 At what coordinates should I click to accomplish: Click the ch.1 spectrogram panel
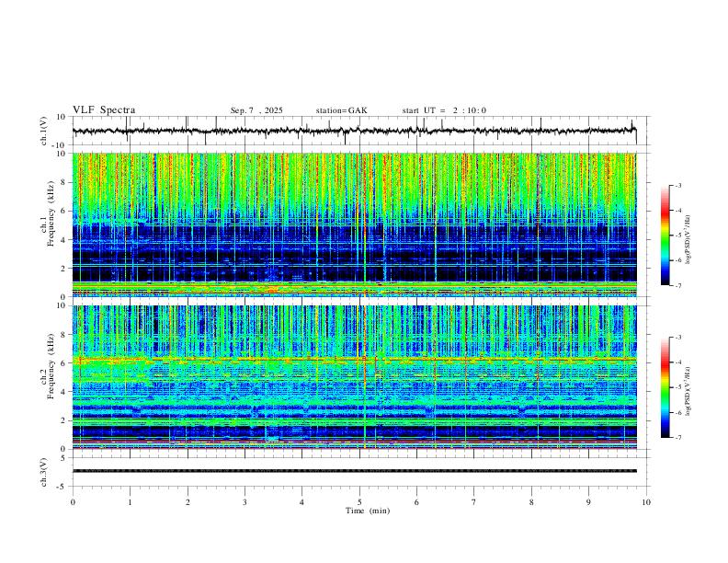click(354, 224)
